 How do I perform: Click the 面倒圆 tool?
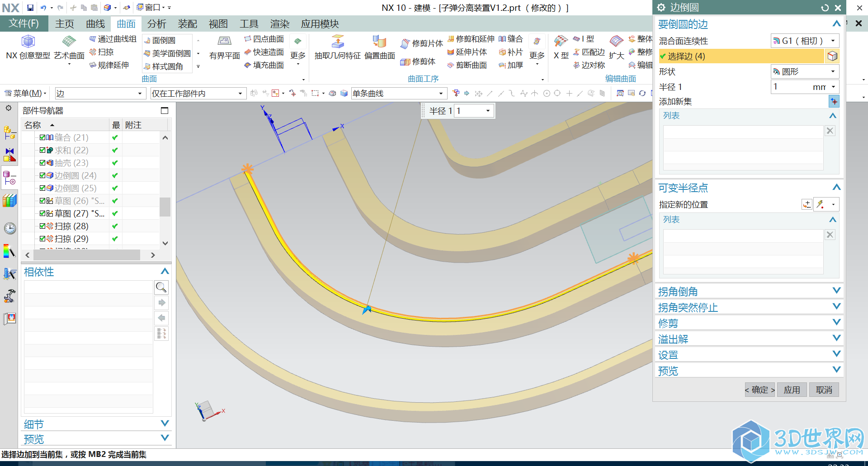coord(160,41)
